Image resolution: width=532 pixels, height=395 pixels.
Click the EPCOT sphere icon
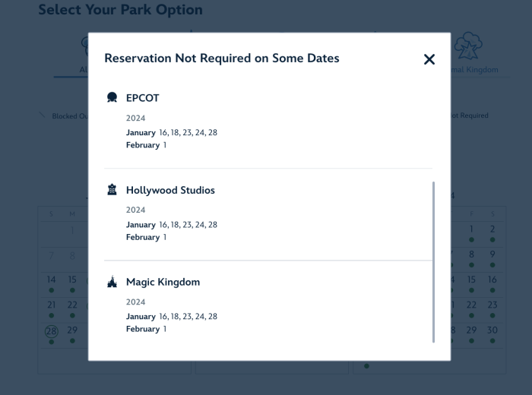pos(112,98)
